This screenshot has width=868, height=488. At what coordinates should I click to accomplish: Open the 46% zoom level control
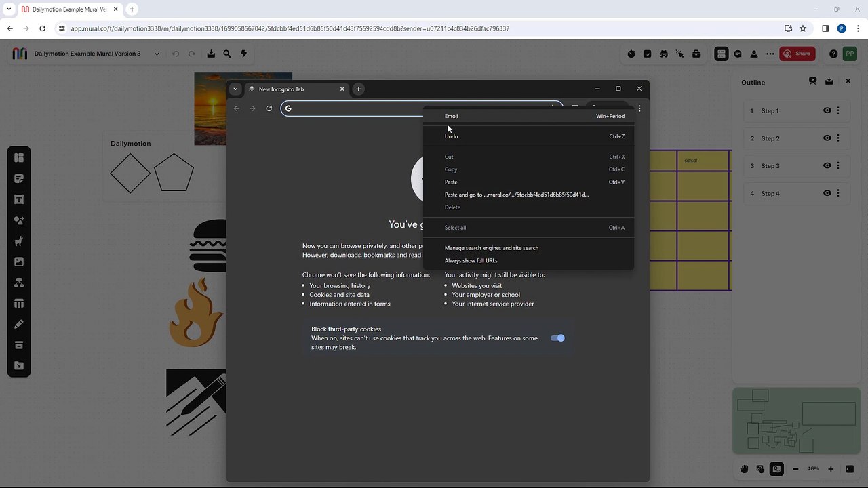[x=813, y=469]
